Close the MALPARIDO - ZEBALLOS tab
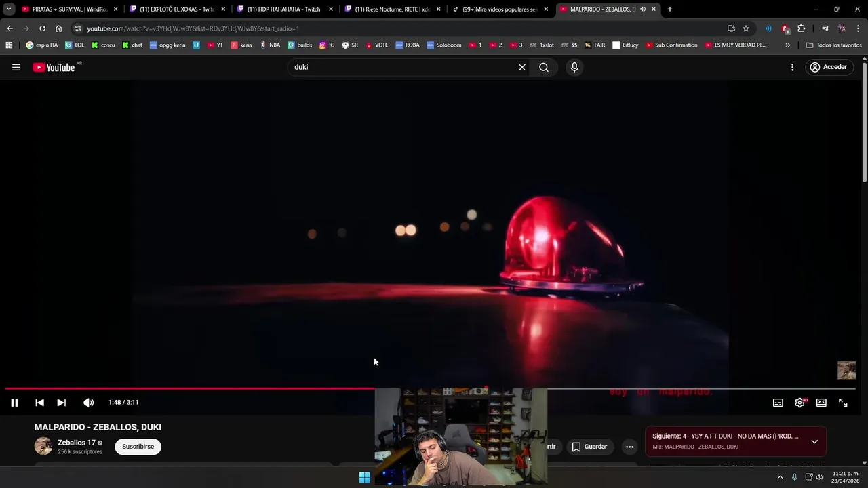 pyautogui.click(x=654, y=9)
